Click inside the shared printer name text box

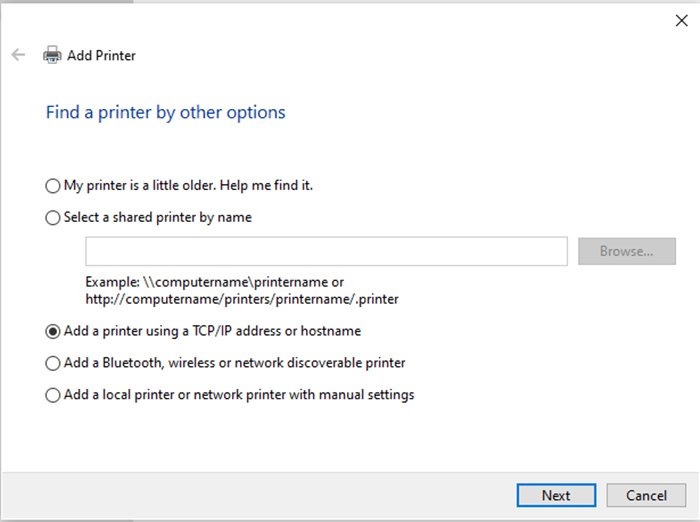click(326, 251)
